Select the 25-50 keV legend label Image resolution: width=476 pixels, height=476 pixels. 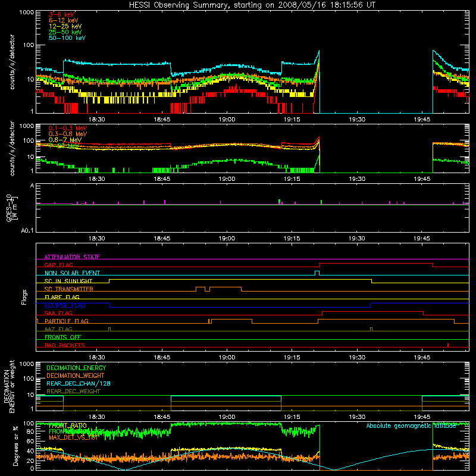click(65, 32)
